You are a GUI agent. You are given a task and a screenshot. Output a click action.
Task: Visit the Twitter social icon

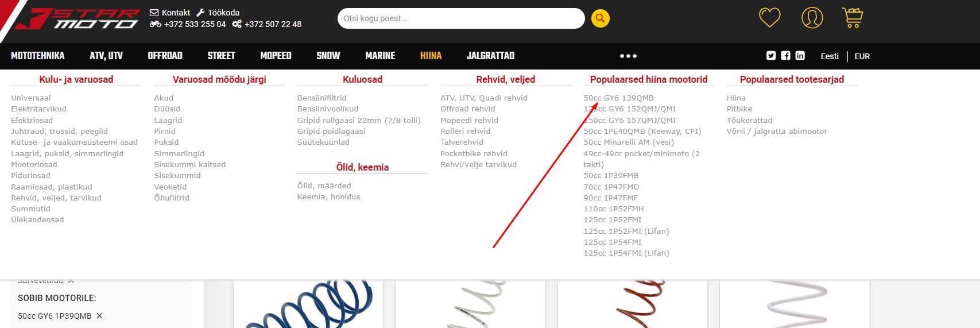[771, 56]
